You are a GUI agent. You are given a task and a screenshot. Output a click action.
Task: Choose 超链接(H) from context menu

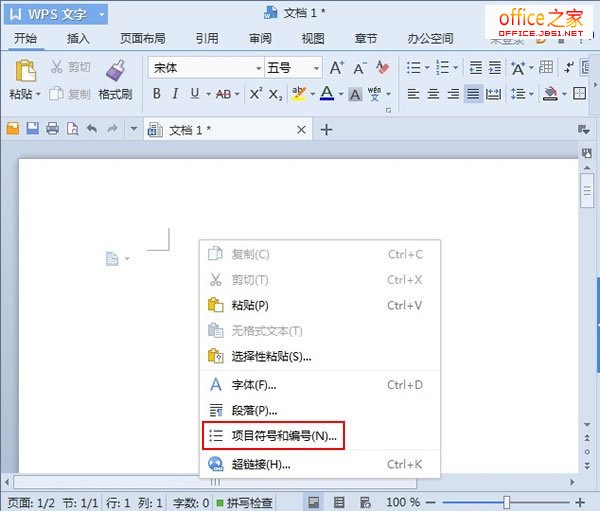pyautogui.click(x=320, y=464)
